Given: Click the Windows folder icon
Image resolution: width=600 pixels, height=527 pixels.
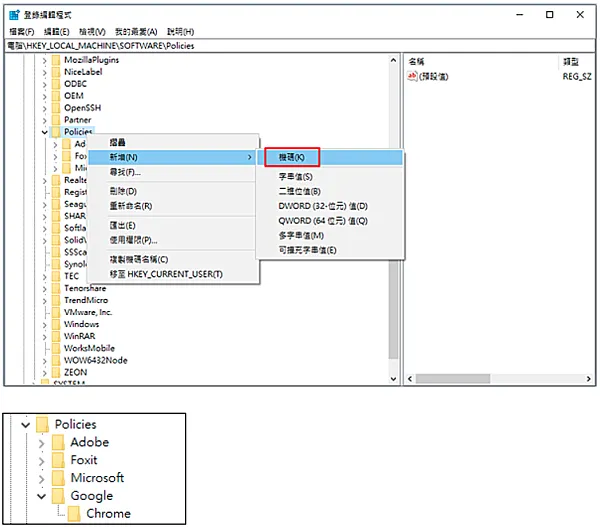Looking at the screenshot, I should click(56, 325).
